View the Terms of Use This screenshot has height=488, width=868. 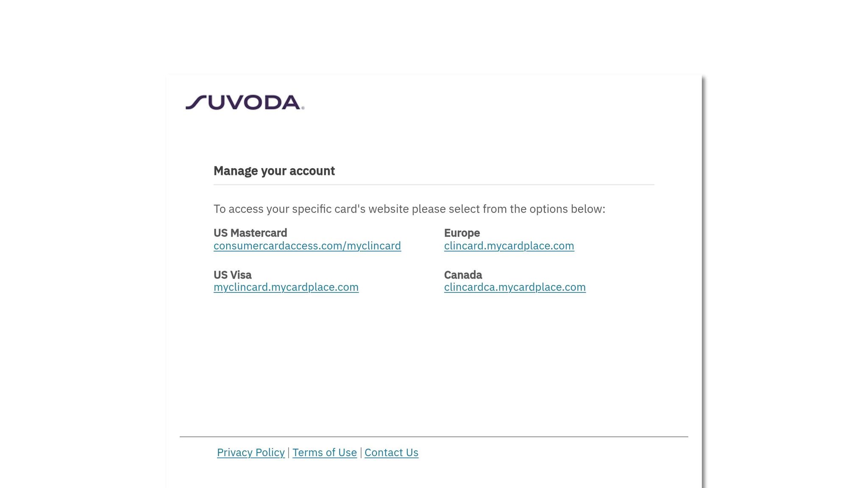click(x=325, y=452)
